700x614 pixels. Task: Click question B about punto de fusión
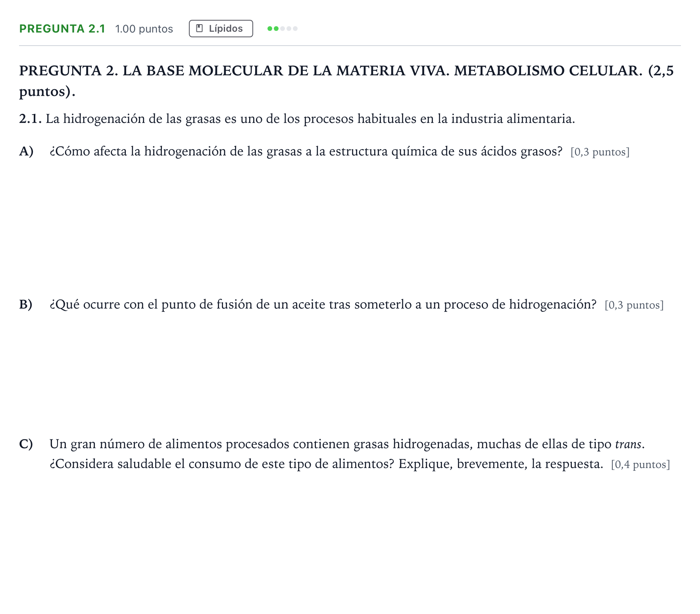[x=323, y=305]
